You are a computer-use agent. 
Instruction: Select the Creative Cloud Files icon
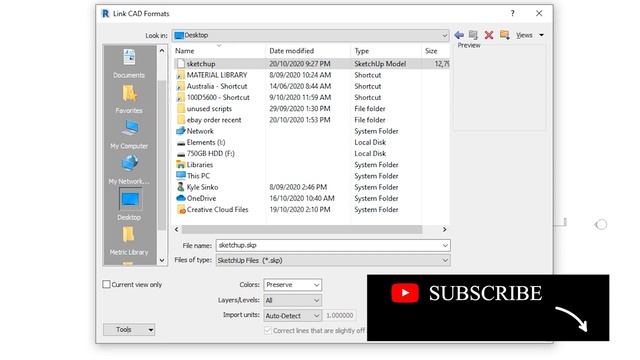tap(181, 210)
